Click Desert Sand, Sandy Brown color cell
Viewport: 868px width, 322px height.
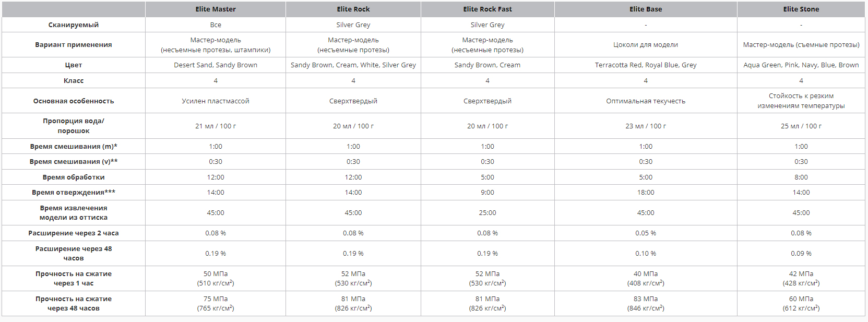click(x=216, y=65)
